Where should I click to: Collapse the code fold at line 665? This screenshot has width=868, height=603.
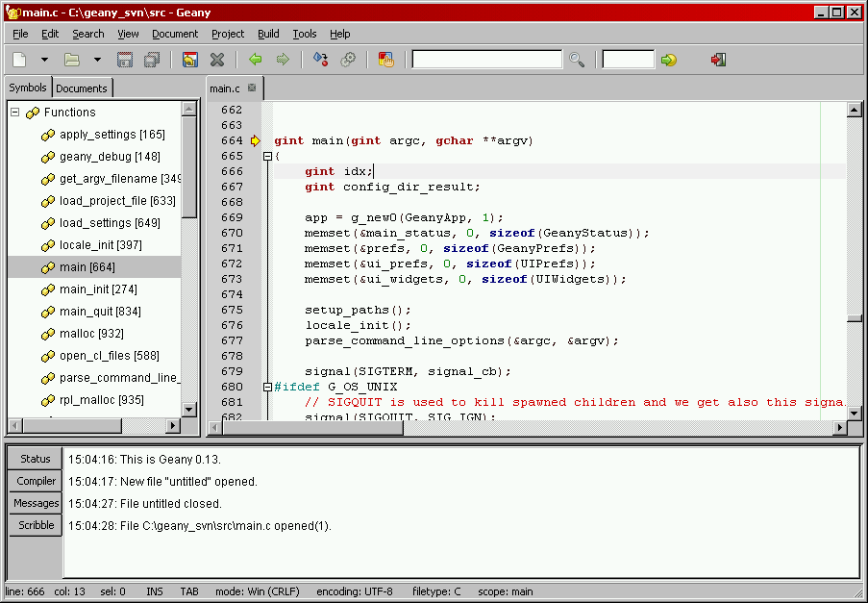(267, 156)
